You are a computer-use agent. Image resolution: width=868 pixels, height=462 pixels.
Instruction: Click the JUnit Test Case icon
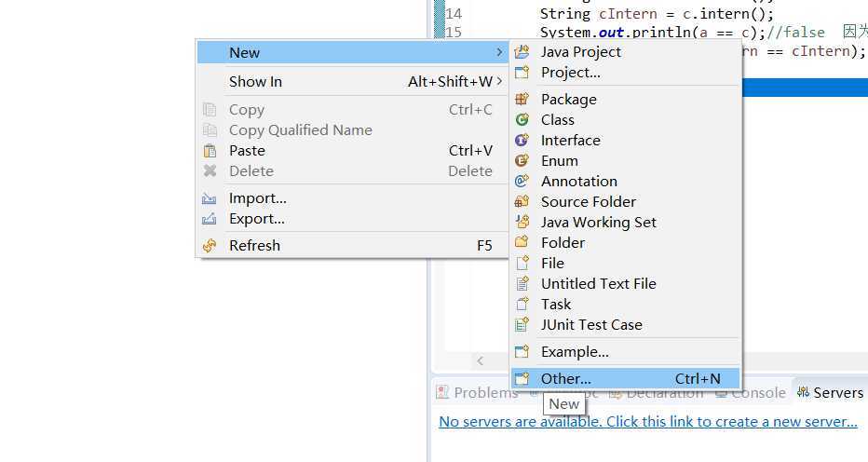tap(522, 325)
